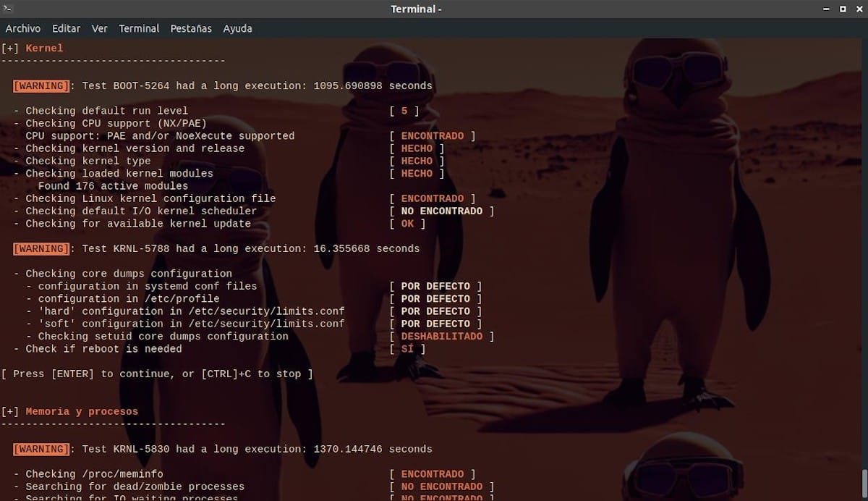Click the WARNING tag for KRNL-5788
This screenshot has height=501, width=868.
[x=41, y=249]
